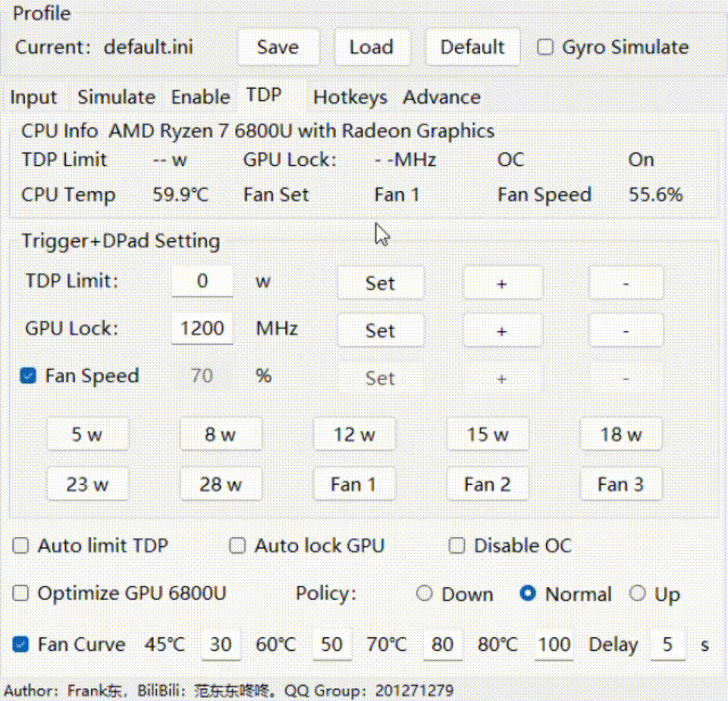Image resolution: width=728 pixels, height=701 pixels.
Task: Select the 12 w TDP preset
Action: coord(354,435)
